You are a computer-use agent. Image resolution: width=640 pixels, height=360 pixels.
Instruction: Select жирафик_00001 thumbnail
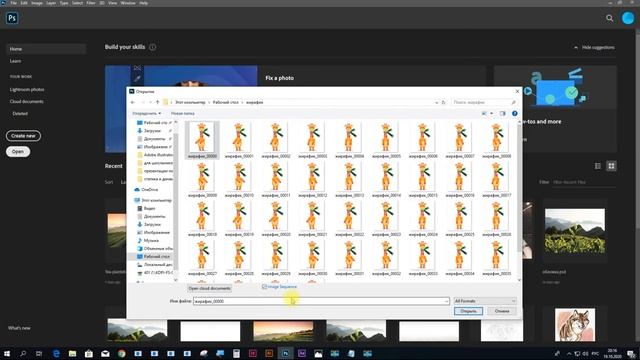point(239,140)
